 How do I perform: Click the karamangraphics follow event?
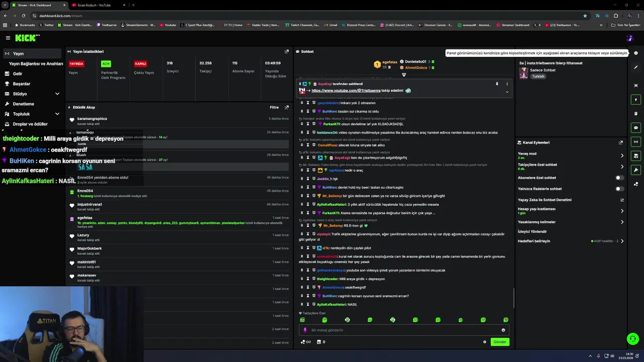(179, 121)
